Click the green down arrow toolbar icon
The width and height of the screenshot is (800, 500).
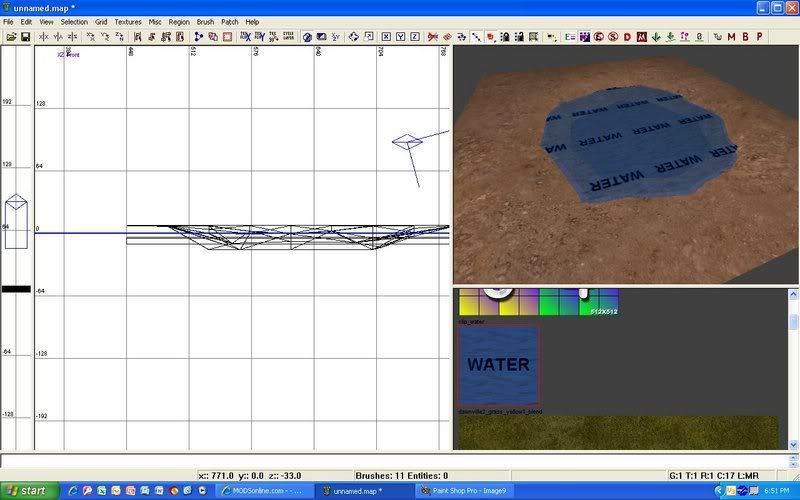tap(655, 37)
